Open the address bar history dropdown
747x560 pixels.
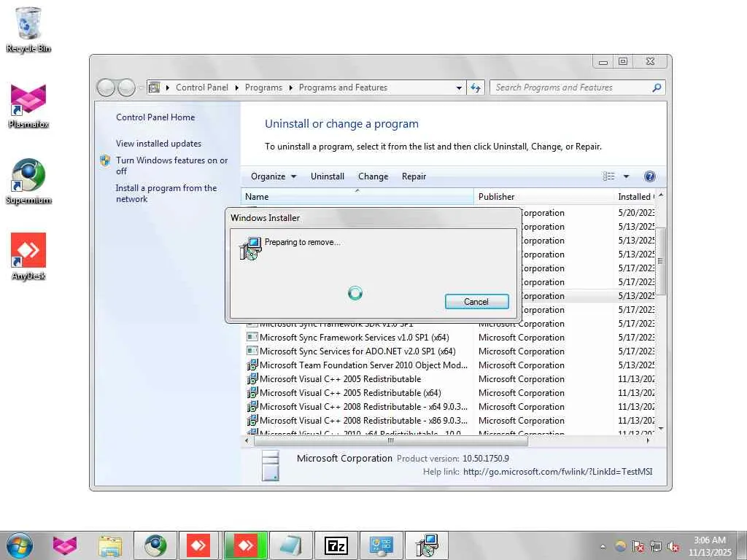pos(459,87)
